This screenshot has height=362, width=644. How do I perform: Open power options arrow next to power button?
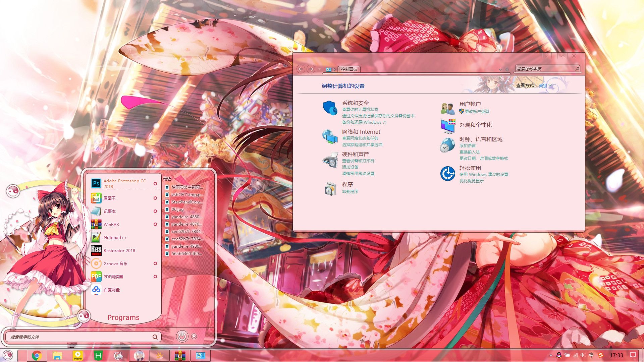pyautogui.click(x=194, y=337)
